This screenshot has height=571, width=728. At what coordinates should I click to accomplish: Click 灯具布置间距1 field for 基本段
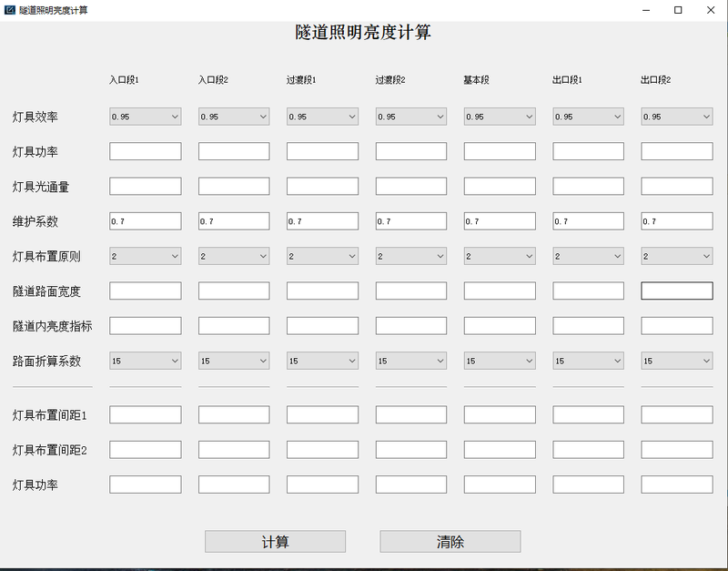click(x=500, y=415)
